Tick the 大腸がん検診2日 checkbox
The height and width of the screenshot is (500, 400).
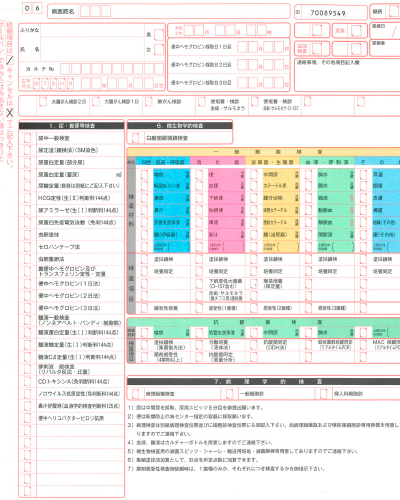tap(43, 102)
